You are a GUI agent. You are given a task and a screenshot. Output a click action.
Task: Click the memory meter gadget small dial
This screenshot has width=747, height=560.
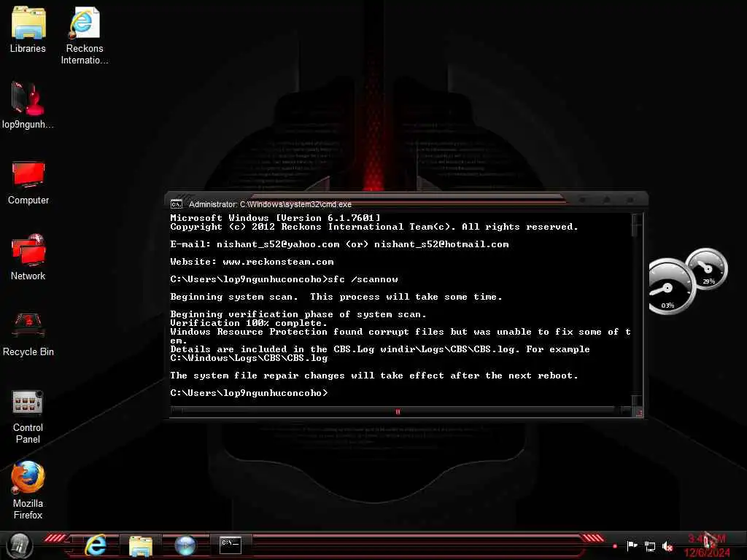click(708, 268)
